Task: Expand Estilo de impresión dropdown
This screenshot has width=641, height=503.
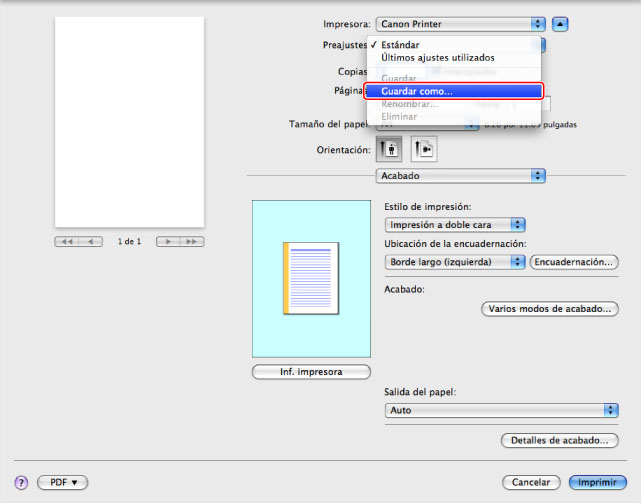Action: tap(455, 225)
